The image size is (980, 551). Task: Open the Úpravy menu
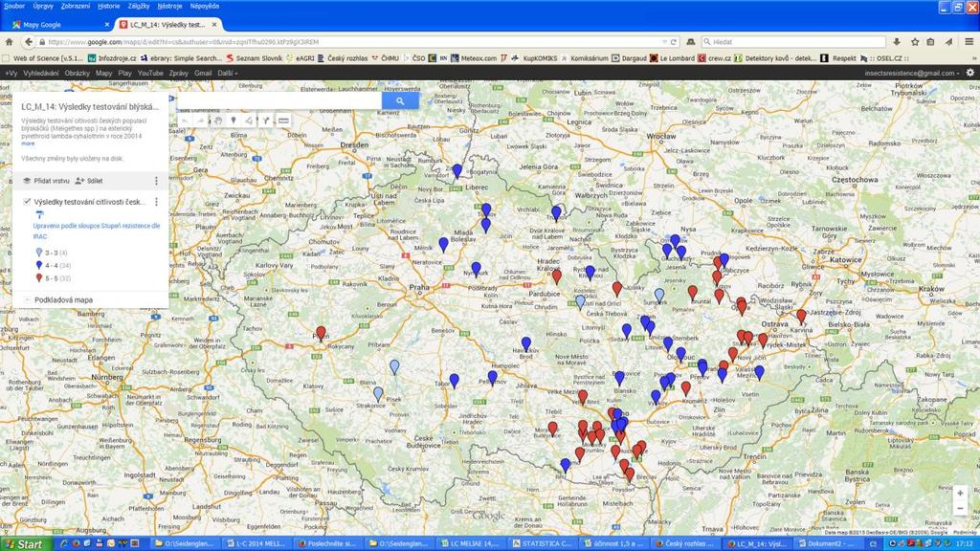(x=43, y=6)
